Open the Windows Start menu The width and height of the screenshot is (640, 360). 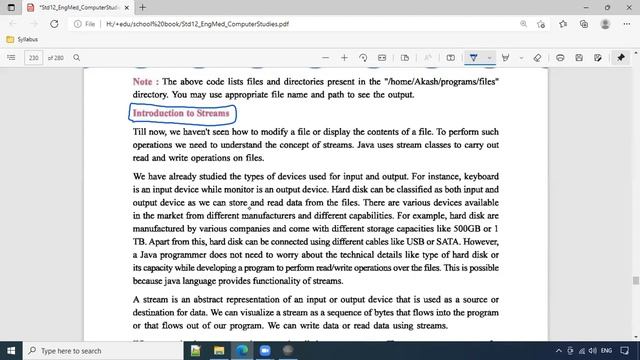[11, 351]
